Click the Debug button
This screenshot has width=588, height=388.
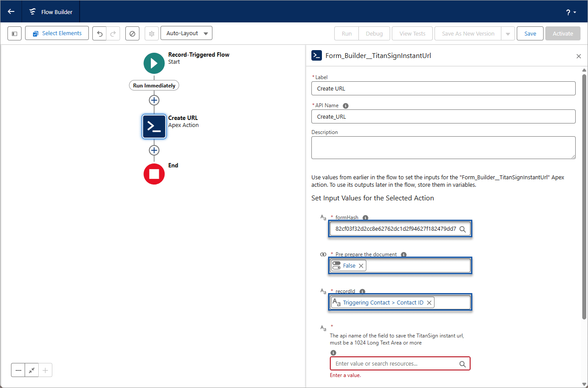[374, 33]
